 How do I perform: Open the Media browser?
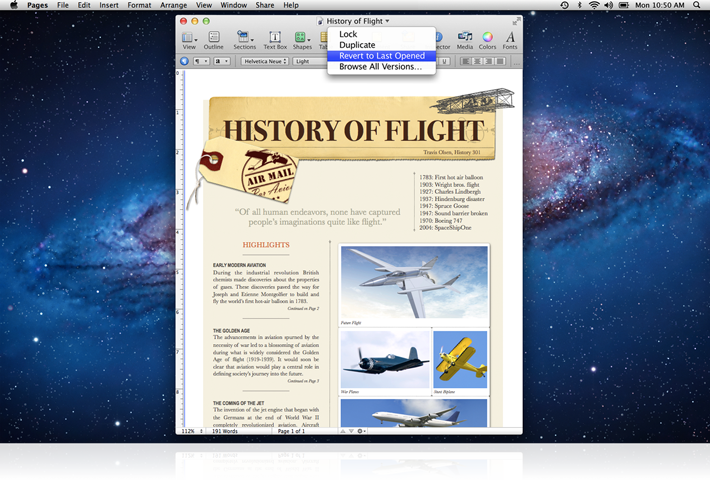tap(465, 39)
